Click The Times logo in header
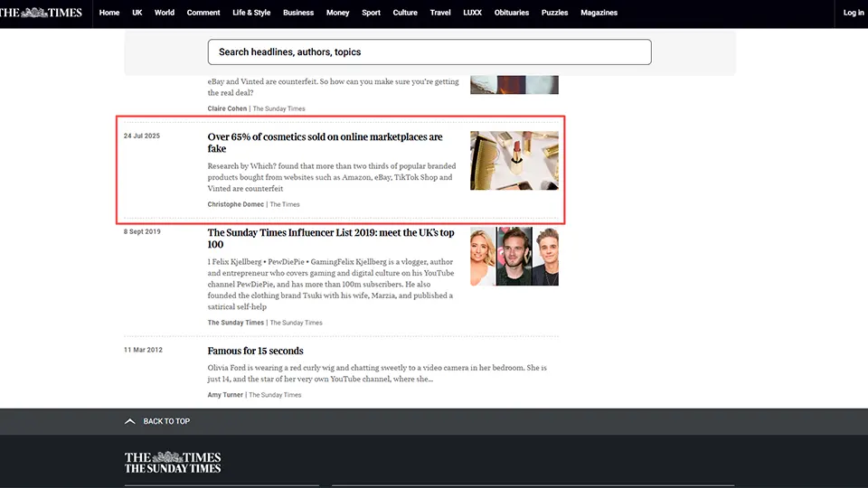 point(41,12)
